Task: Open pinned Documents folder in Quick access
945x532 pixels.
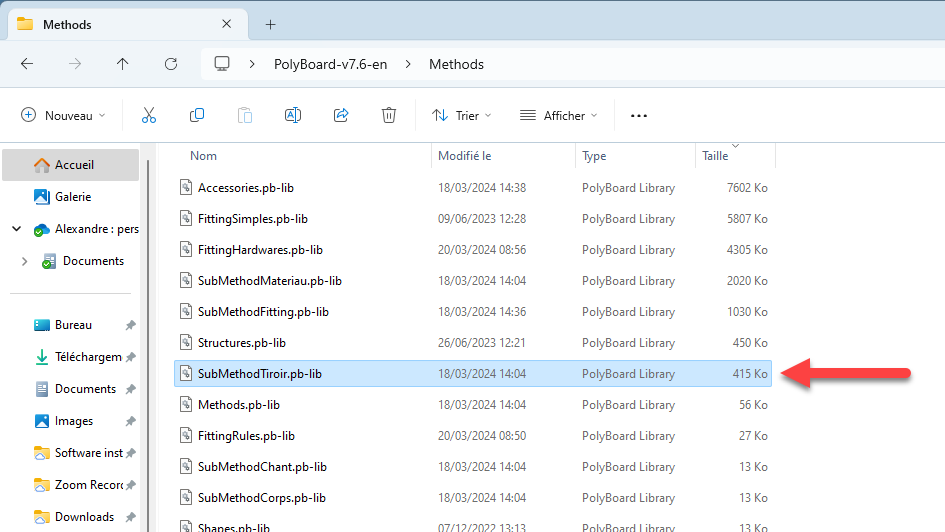Action: coord(85,389)
